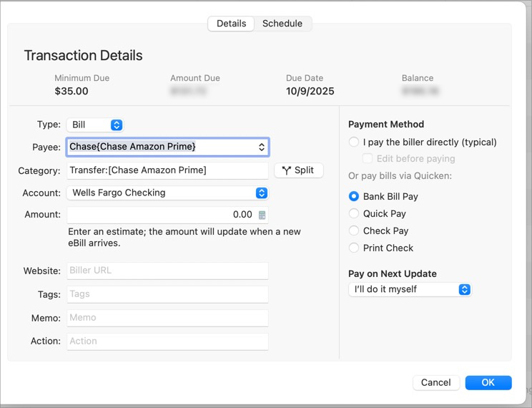The height and width of the screenshot is (408, 532).
Task: Choose the Quick Pay payment method
Action: [354, 213]
